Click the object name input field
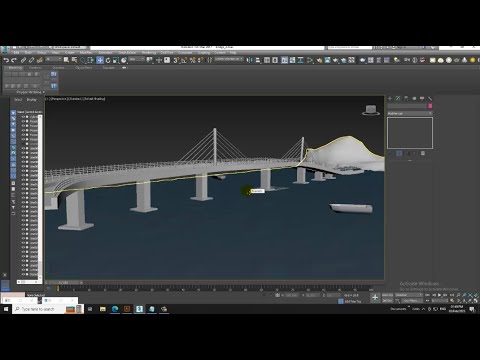Image resolution: width=480 pixels, height=360 pixels. tap(407, 106)
